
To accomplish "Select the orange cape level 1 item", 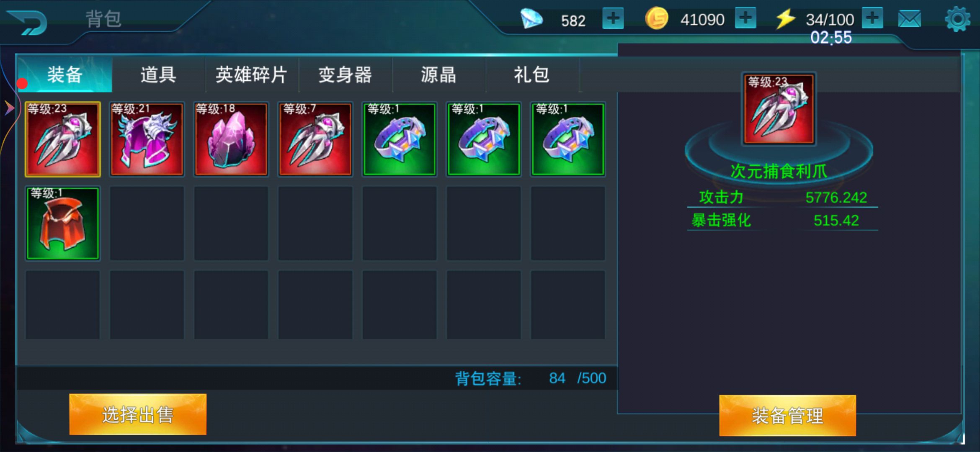I will click(x=63, y=223).
